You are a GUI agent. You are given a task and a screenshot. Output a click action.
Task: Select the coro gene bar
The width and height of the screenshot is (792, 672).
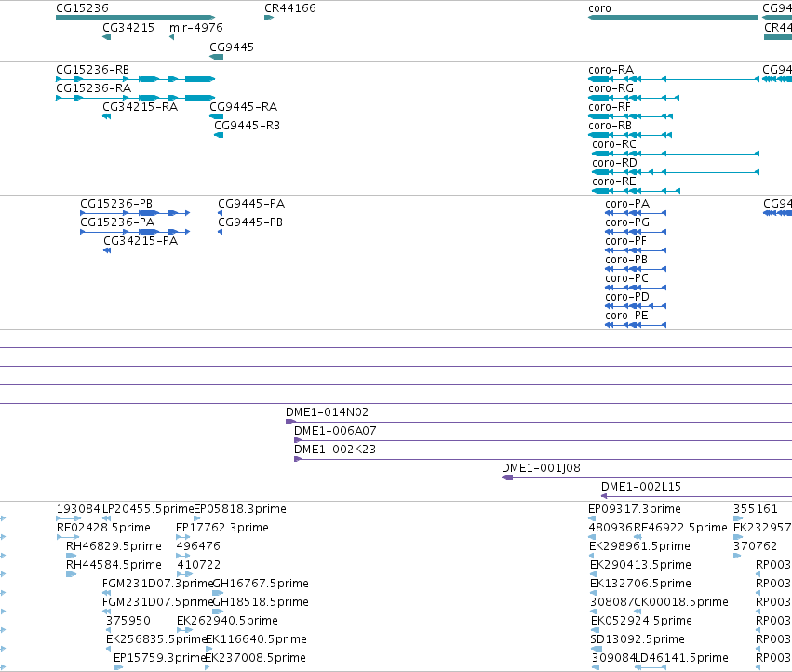coord(673,18)
